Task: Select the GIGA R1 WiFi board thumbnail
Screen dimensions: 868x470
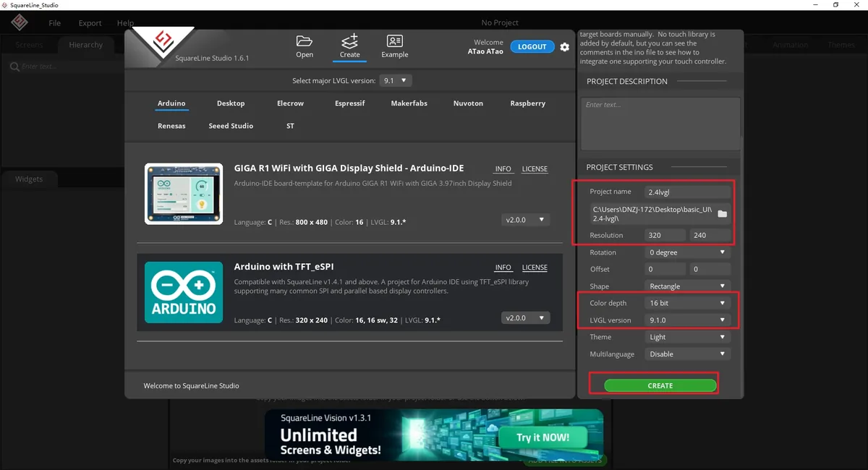Action: click(x=184, y=193)
